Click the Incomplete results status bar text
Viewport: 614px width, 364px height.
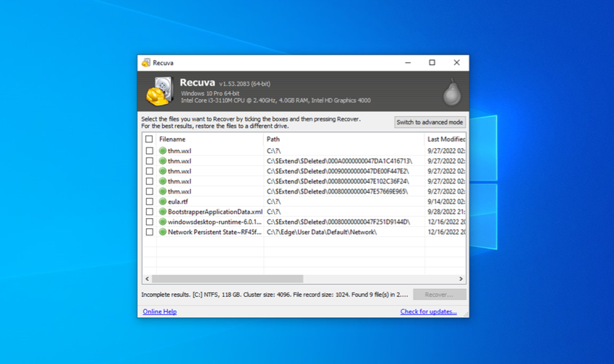coord(275,295)
